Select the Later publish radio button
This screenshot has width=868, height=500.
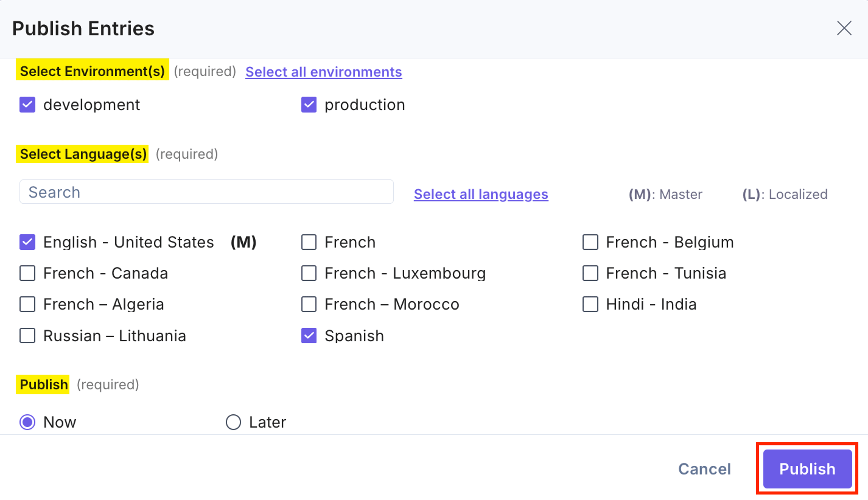point(233,422)
